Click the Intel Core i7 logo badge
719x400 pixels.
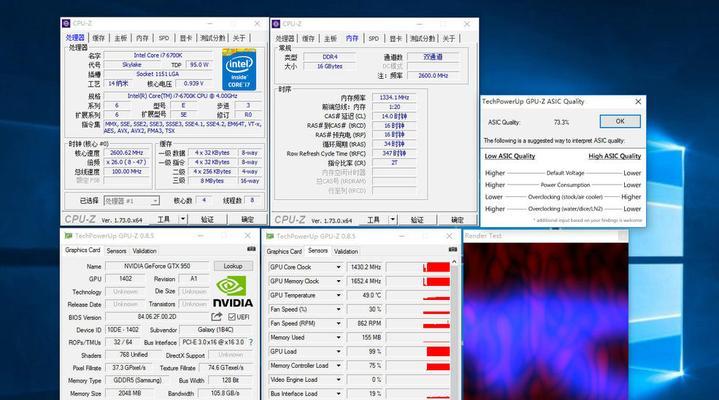coord(239,69)
